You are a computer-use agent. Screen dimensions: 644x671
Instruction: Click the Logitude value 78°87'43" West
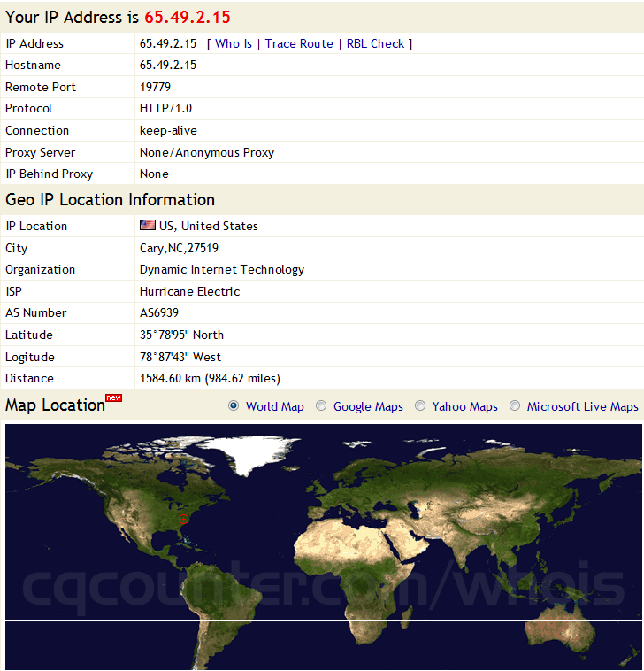pyautogui.click(x=180, y=357)
